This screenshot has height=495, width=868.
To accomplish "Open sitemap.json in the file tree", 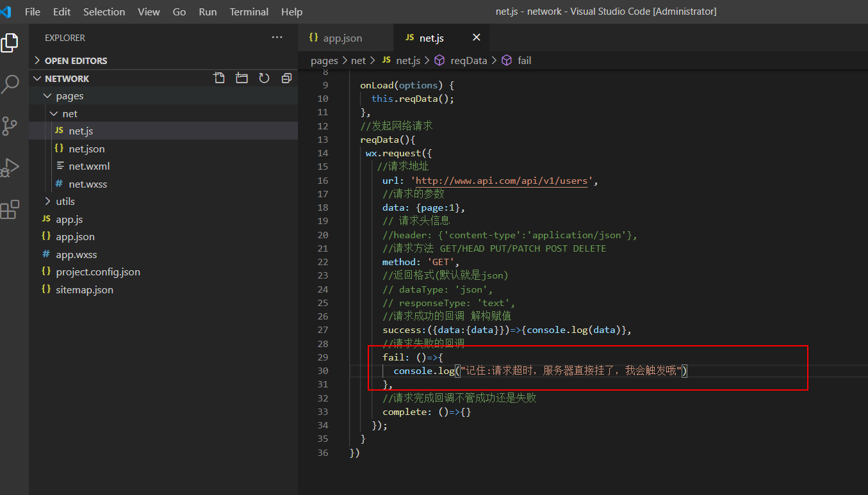I will [x=163, y=289].
